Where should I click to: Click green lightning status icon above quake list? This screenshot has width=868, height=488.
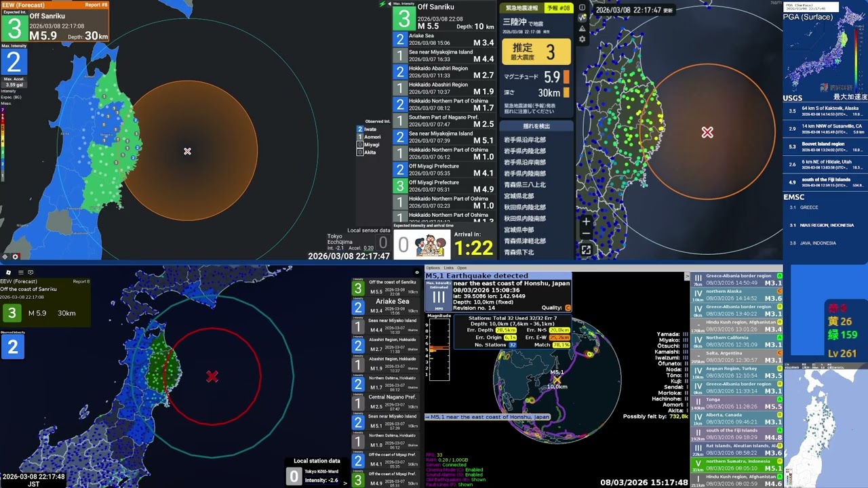coord(382,4)
